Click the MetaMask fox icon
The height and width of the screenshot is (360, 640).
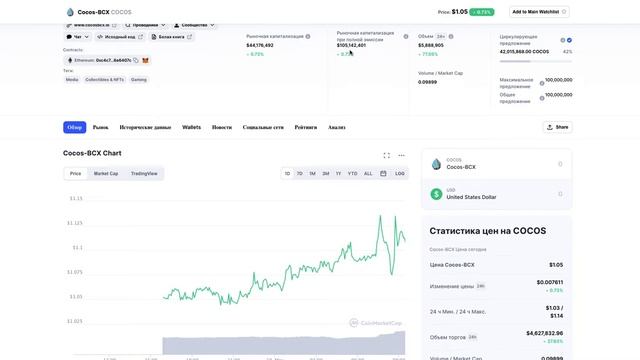[x=145, y=60]
